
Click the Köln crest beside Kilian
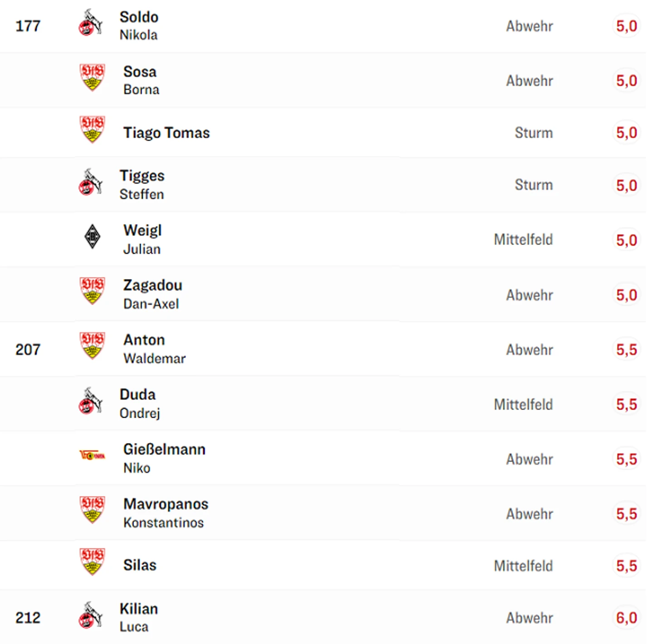(91, 615)
